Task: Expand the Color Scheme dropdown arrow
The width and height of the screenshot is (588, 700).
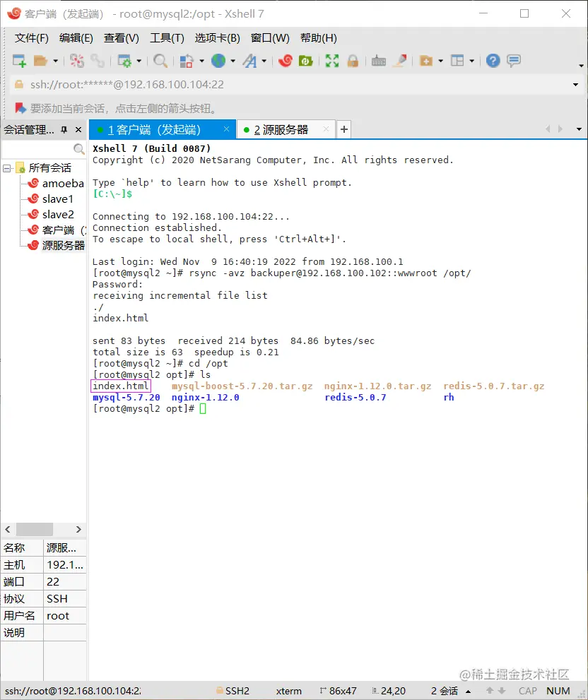Action: point(201,61)
